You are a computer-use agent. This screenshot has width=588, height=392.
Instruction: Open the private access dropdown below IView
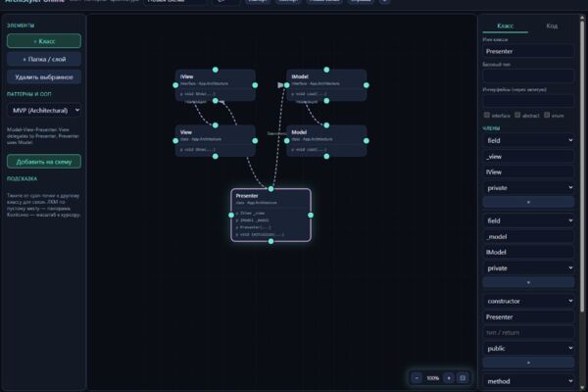pos(528,187)
